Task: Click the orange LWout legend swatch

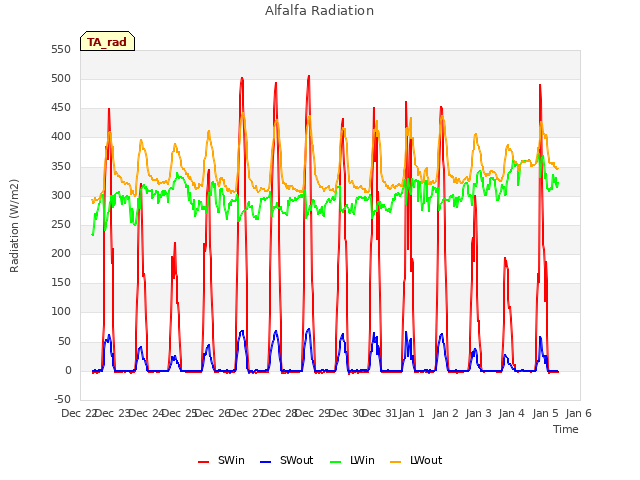Action: tap(396, 462)
